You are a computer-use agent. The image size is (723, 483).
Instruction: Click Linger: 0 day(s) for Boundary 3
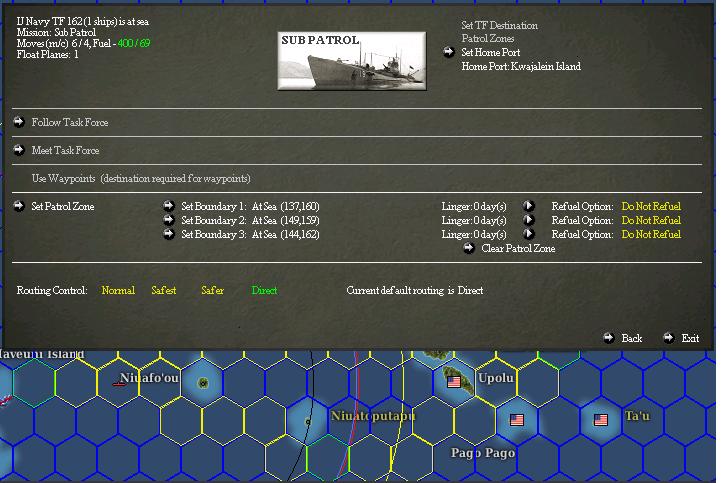coord(474,234)
